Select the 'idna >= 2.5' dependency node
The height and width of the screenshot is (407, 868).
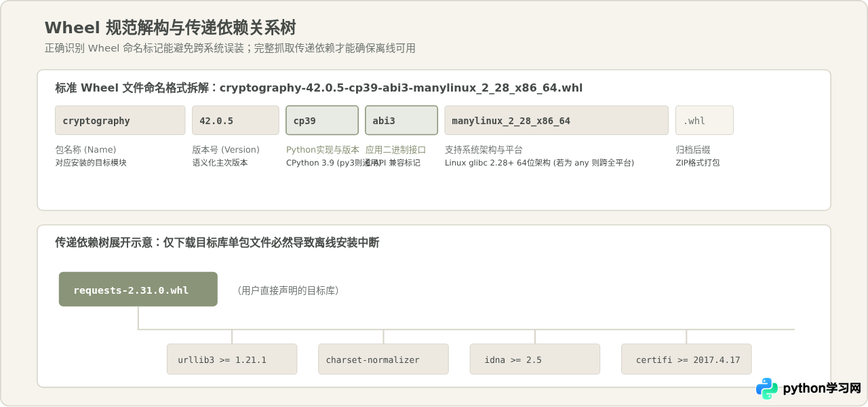pos(535,359)
